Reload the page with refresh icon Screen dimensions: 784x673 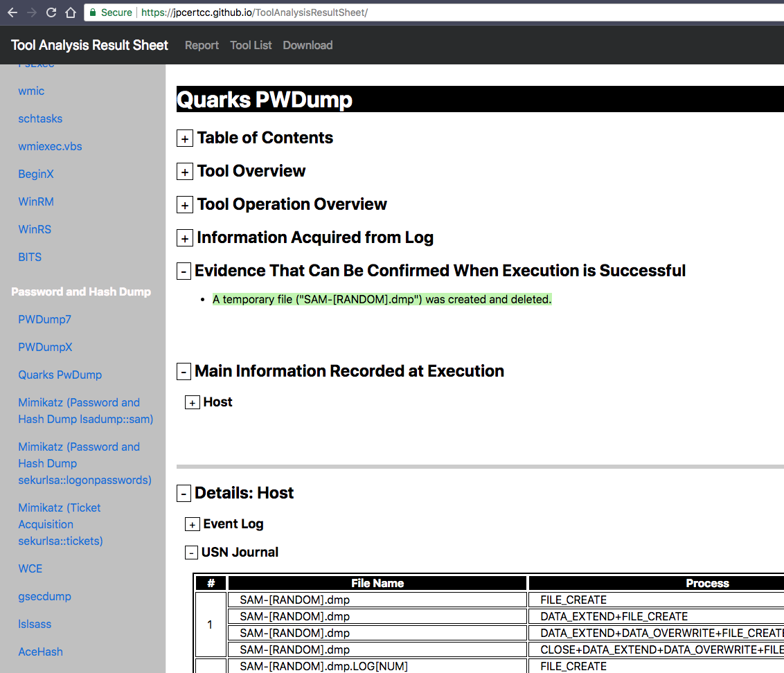(x=51, y=12)
